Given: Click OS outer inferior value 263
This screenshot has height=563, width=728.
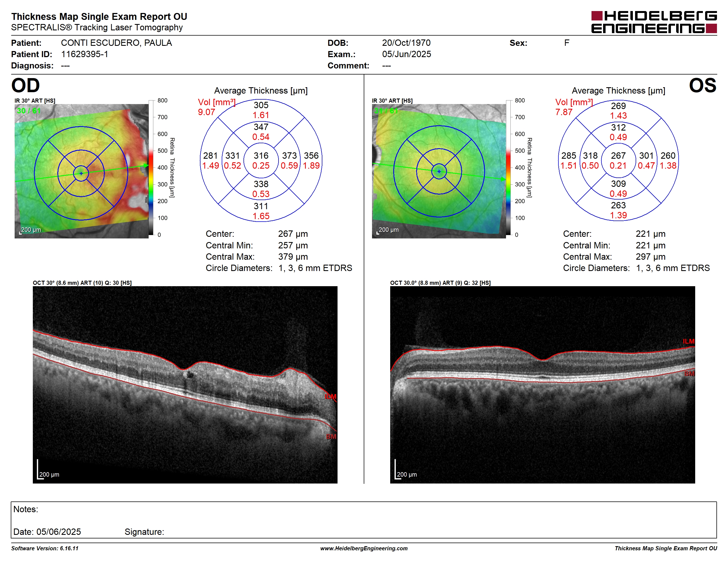Looking at the screenshot, I should click(x=618, y=205).
